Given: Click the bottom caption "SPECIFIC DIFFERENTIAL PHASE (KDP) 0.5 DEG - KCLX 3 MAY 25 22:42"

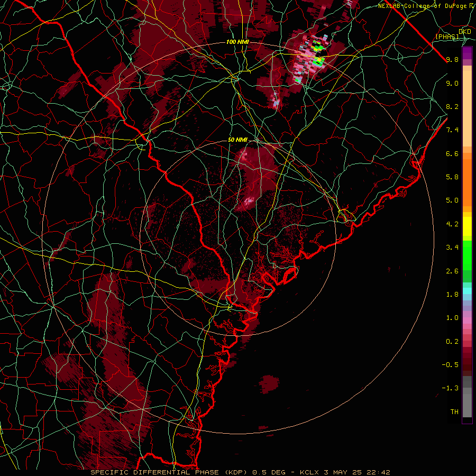Looking at the screenshot, I should [240, 472].
